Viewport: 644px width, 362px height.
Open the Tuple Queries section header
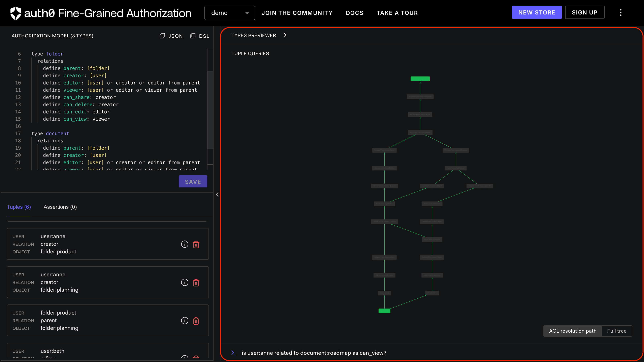[x=250, y=53]
